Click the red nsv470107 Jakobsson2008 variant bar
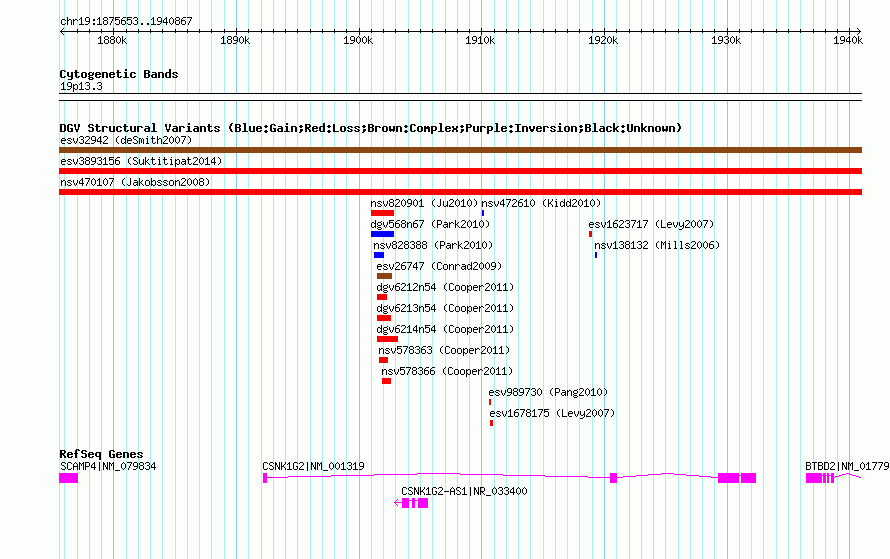 click(460, 192)
